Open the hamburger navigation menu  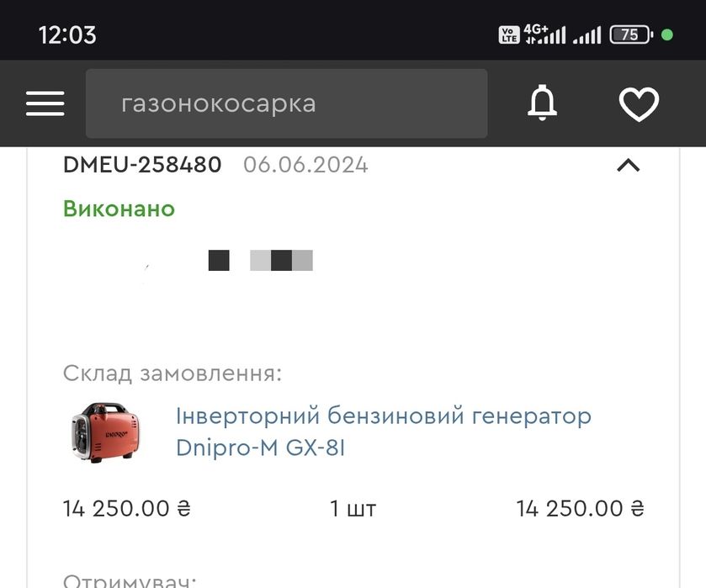coord(45,103)
